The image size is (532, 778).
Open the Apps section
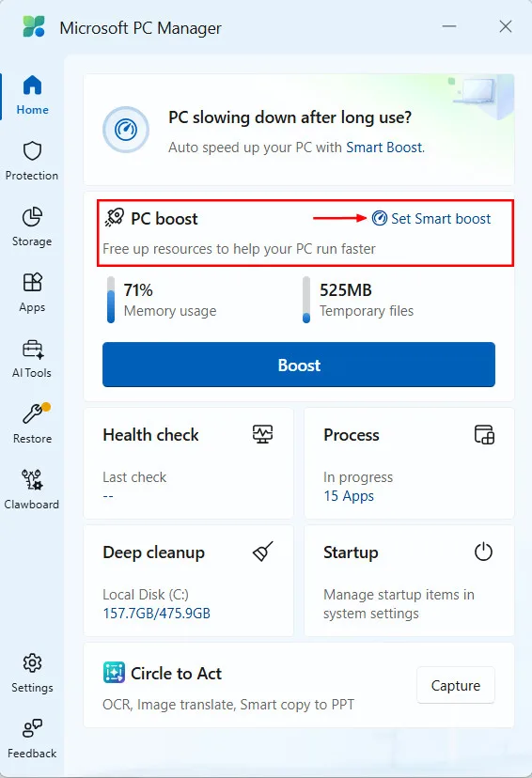(32, 293)
